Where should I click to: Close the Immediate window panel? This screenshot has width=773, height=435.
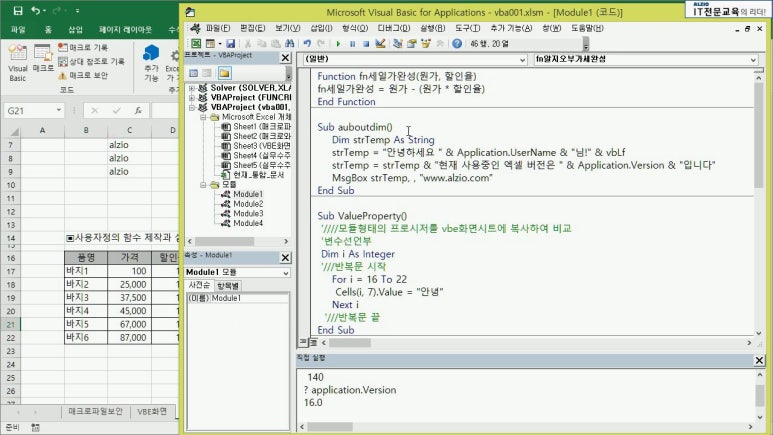pyautogui.click(x=759, y=361)
